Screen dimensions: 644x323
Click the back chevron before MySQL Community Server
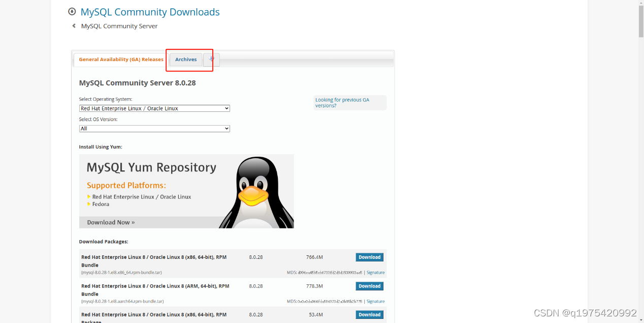pos(74,26)
